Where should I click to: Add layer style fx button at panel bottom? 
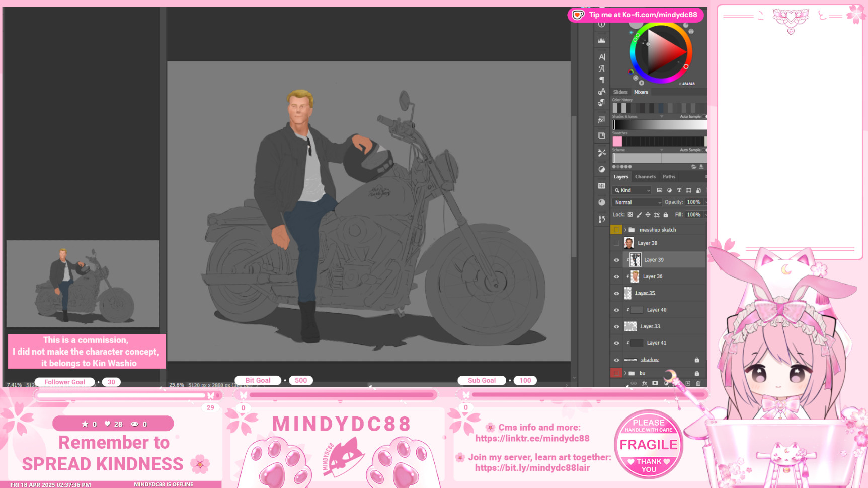[645, 383]
